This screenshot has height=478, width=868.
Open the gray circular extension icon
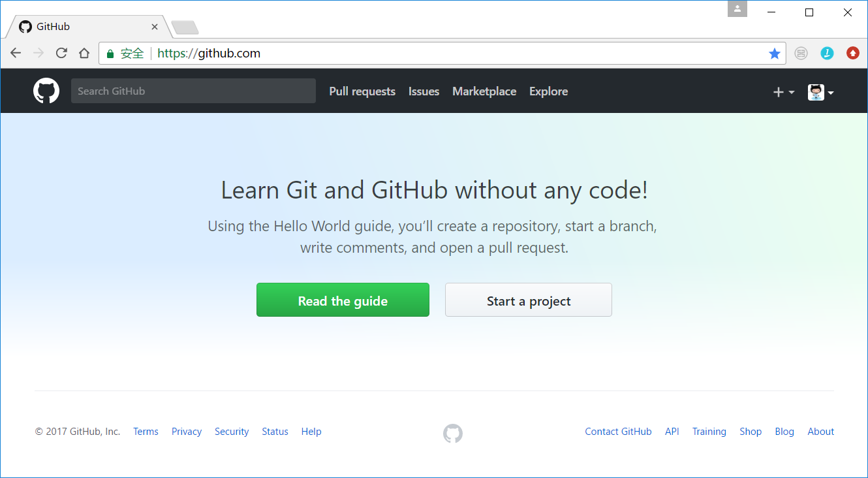pyautogui.click(x=801, y=54)
